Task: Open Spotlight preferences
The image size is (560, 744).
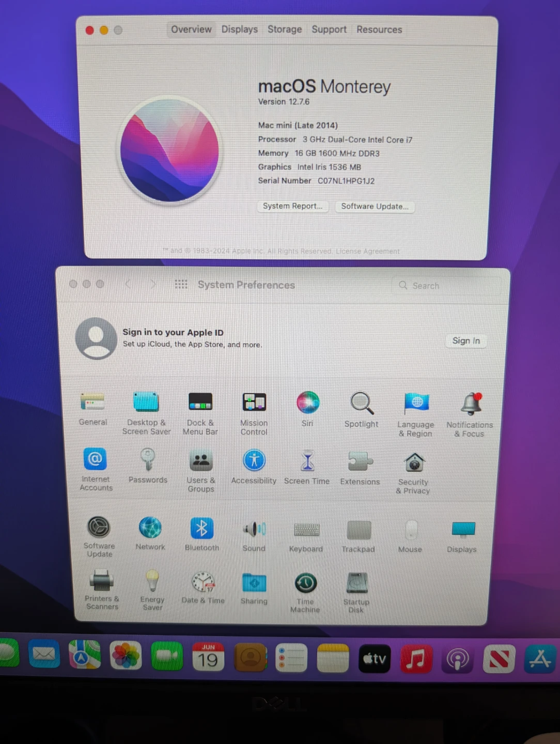Action: coord(362,404)
